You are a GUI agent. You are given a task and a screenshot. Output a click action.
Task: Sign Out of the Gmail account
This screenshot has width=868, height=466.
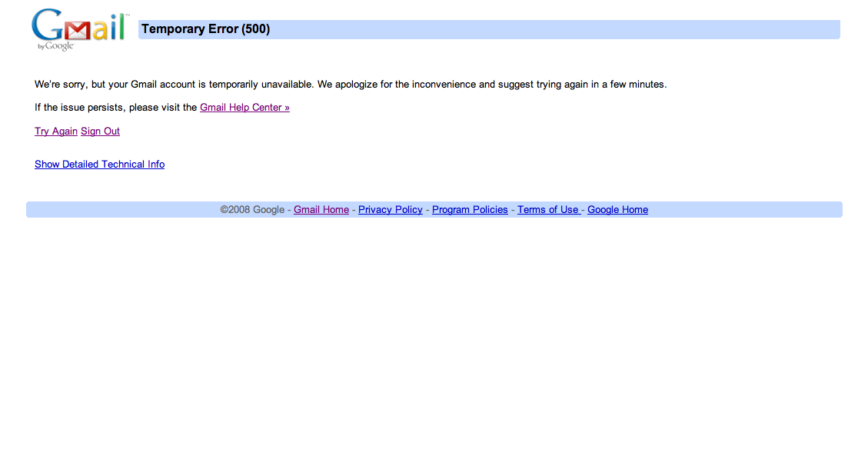point(100,131)
